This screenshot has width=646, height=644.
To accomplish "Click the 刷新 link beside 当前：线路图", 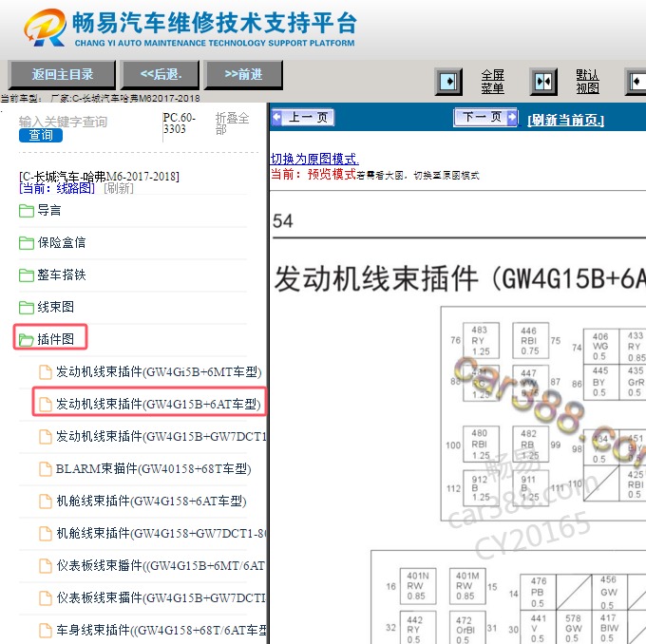I will pyautogui.click(x=119, y=188).
